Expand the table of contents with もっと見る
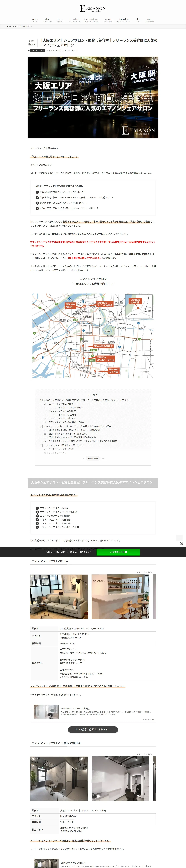 (93, 458)
